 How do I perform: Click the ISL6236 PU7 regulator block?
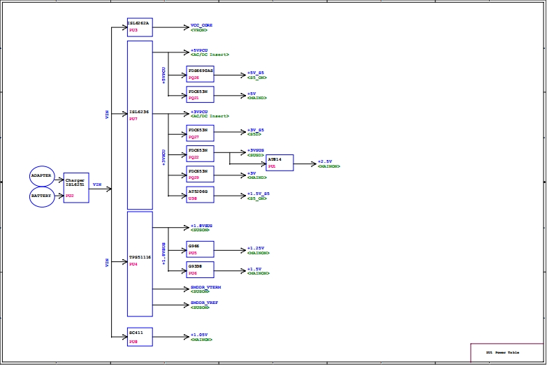(140, 125)
